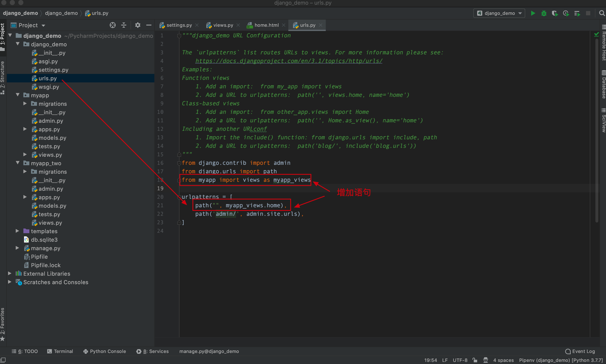Image resolution: width=606 pixels, height=364 pixels.
Task: Close the views.py editor tab
Action: tap(238, 25)
